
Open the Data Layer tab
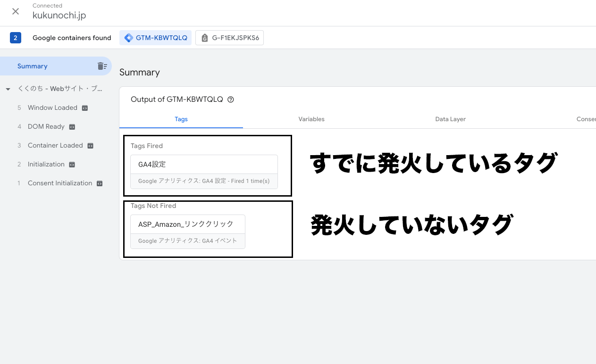(450, 119)
